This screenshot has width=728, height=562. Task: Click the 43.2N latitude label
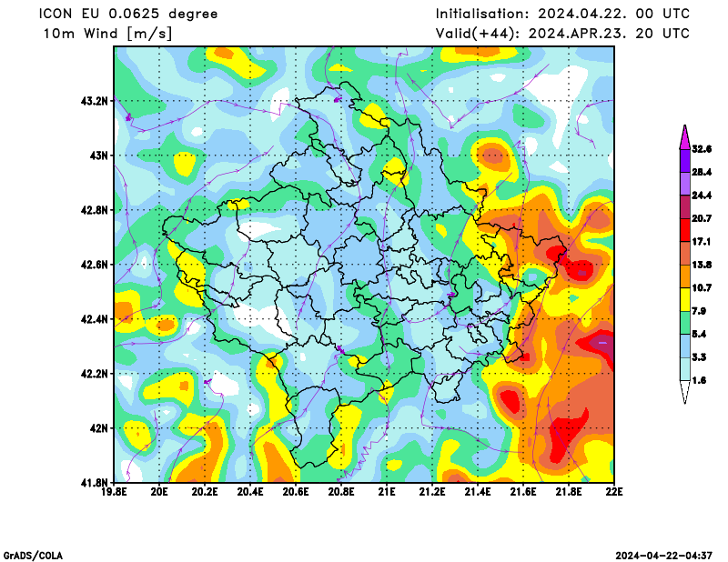(x=95, y=101)
